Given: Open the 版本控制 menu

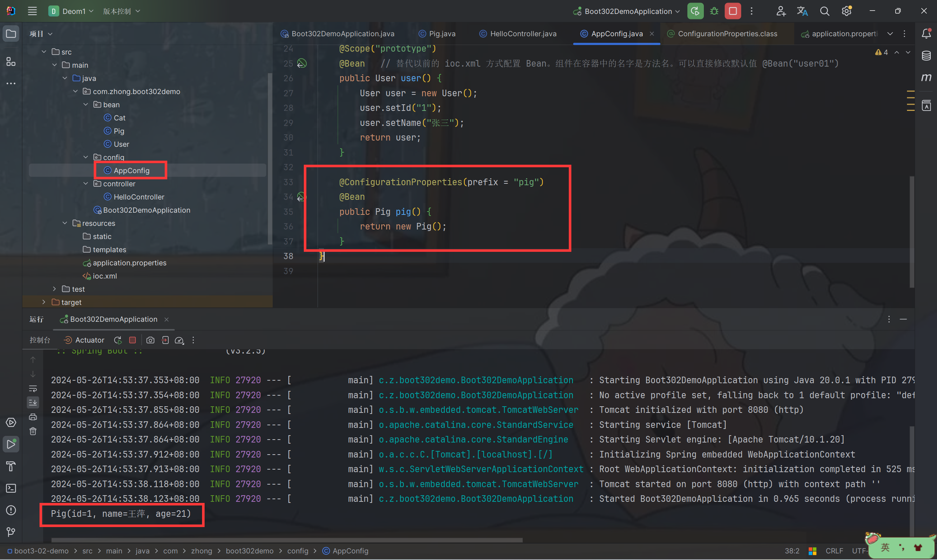Looking at the screenshot, I should (x=122, y=11).
